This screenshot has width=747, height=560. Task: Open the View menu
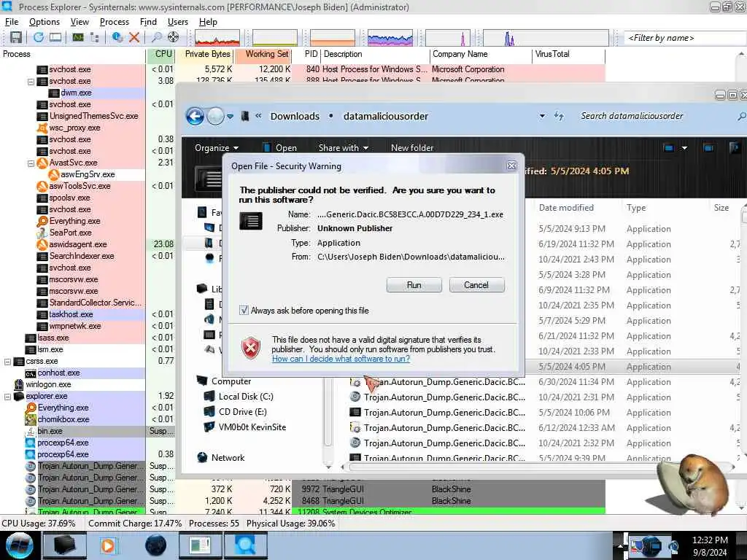(x=80, y=22)
